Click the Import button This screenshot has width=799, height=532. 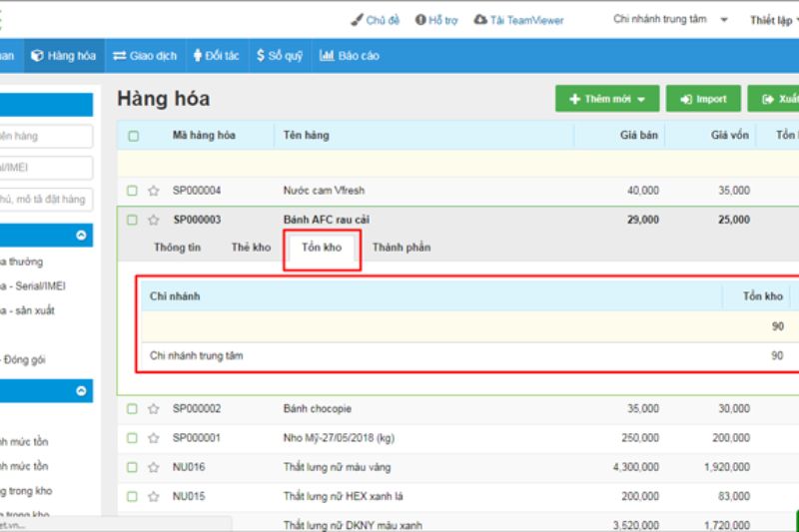[703, 99]
